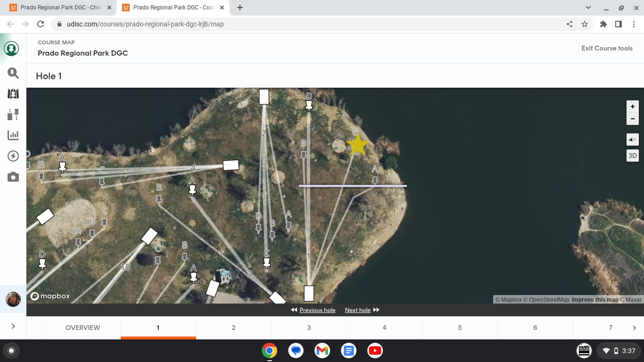This screenshot has width=644, height=362.
Task: Share this page icon in address bar
Action: coord(570,24)
